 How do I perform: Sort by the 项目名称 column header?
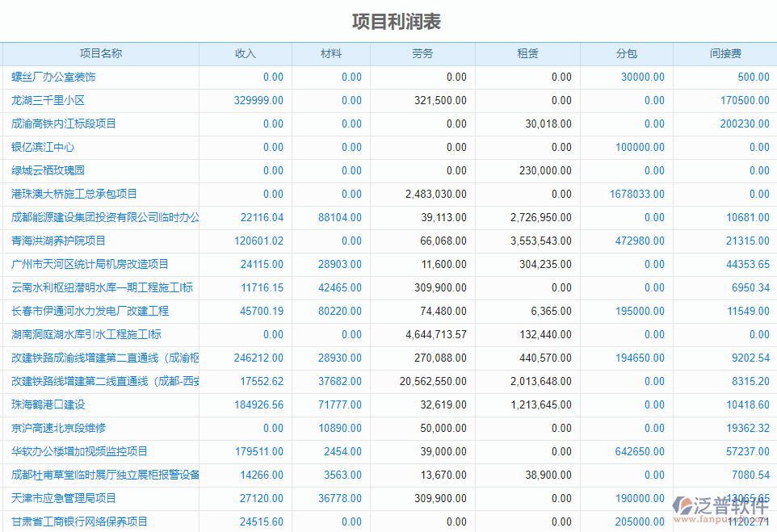click(x=102, y=53)
